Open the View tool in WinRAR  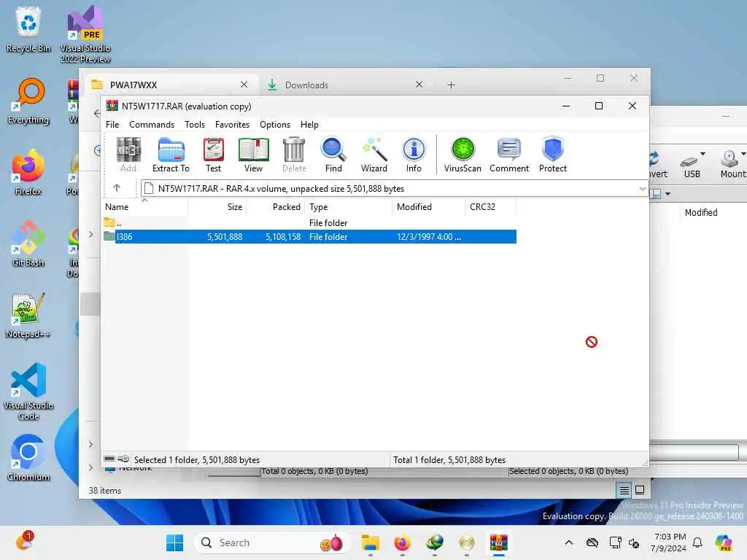(x=253, y=155)
